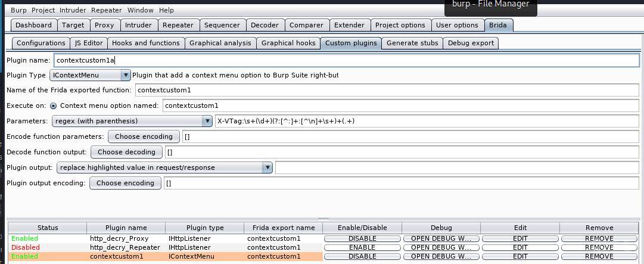Click Choose encoding for function parameters
The width and height of the screenshot is (644, 264).
click(x=144, y=136)
